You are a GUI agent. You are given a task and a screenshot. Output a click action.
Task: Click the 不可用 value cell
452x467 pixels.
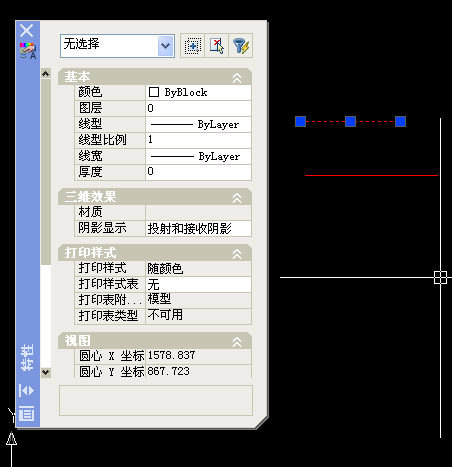(198, 316)
